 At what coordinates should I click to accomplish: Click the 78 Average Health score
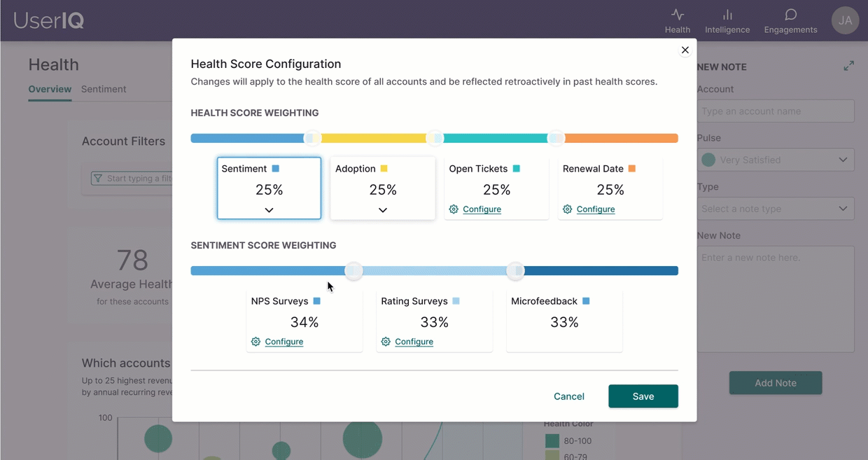132,260
